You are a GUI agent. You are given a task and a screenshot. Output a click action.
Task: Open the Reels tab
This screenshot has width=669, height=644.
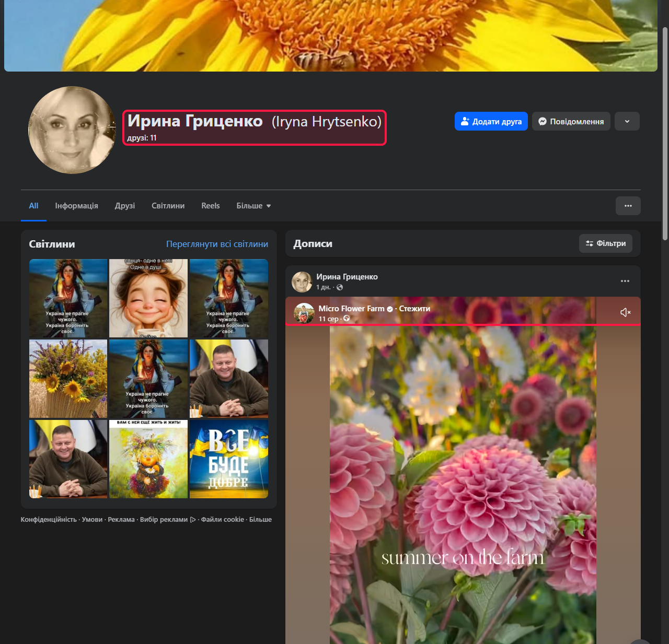(x=211, y=206)
